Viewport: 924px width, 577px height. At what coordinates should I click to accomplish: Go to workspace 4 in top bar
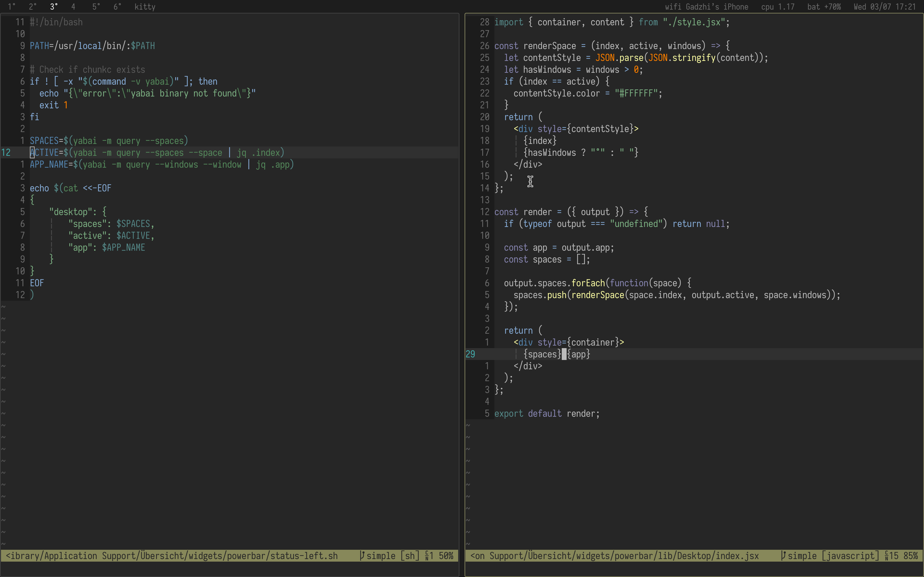click(73, 6)
